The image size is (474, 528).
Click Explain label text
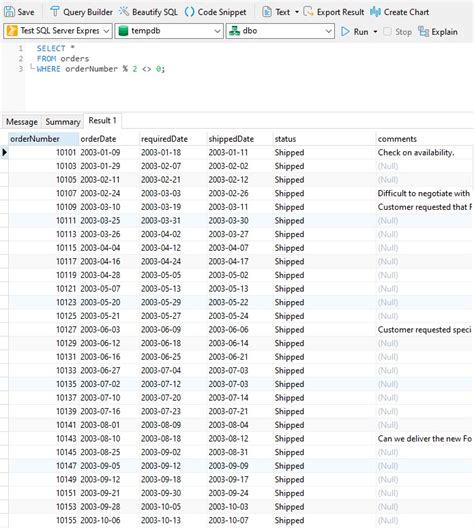tap(444, 32)
